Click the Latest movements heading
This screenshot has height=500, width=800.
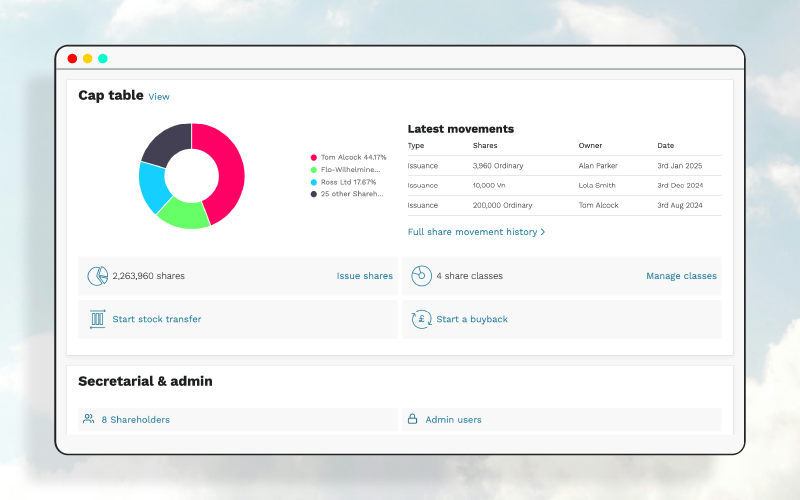[461, 129]
